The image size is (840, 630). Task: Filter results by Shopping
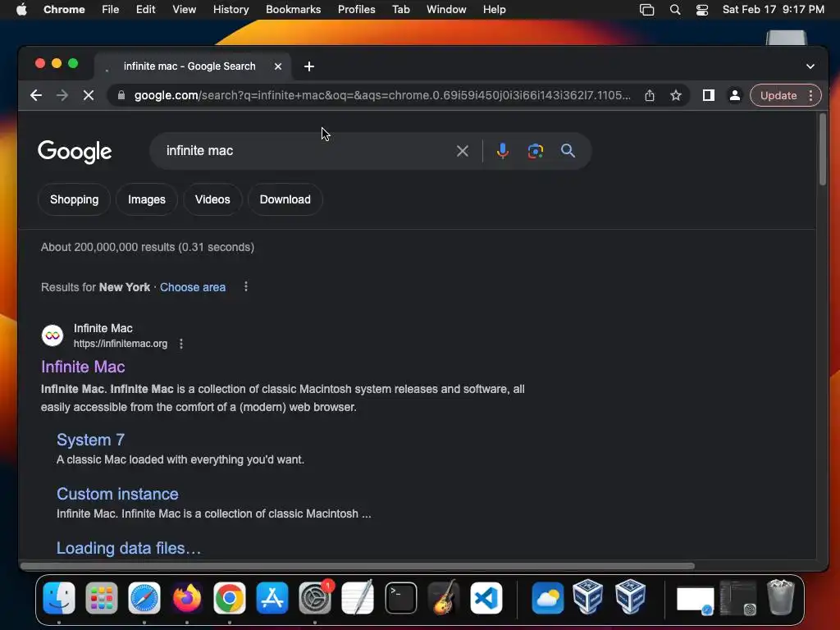point(74,200)
